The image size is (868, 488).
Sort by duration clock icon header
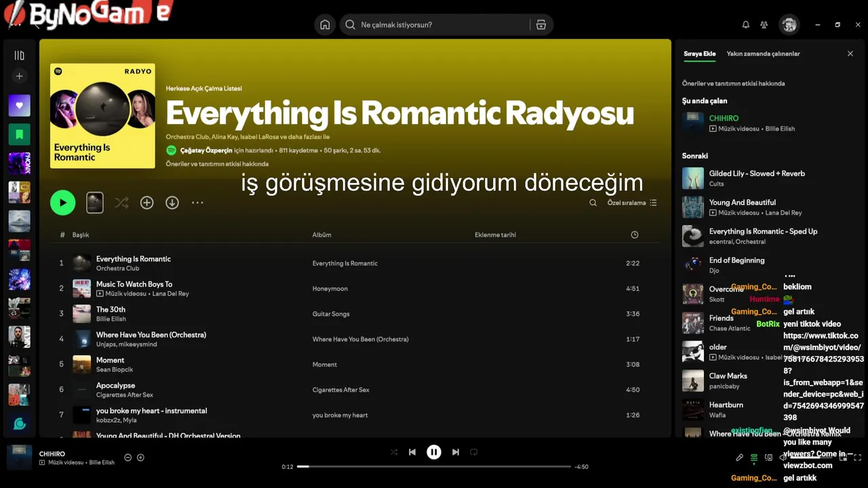click(x=635, y=235)
